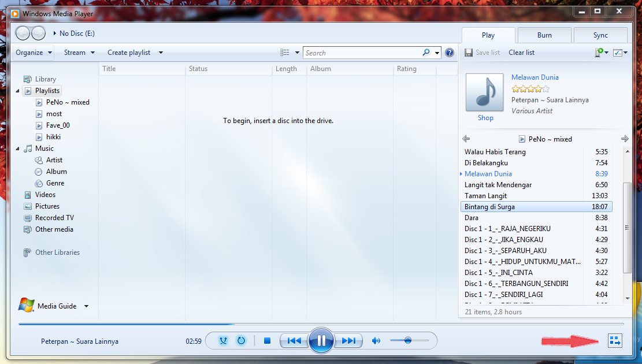Adjust the volume slider

pyautogui.click(x=409, y=340)
